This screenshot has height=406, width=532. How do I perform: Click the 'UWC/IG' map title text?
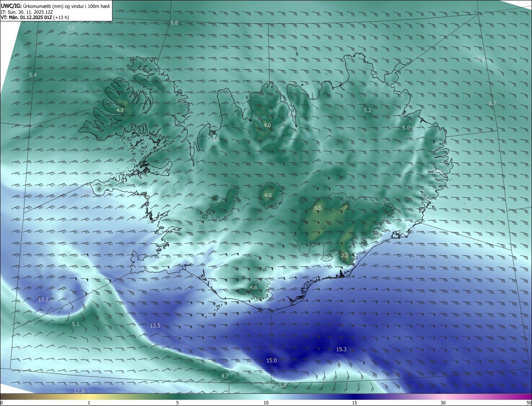[x=12, y=5]
